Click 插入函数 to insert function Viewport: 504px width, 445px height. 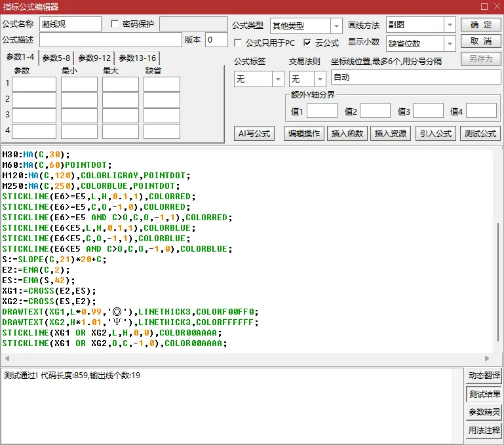(x=347, y=134)
